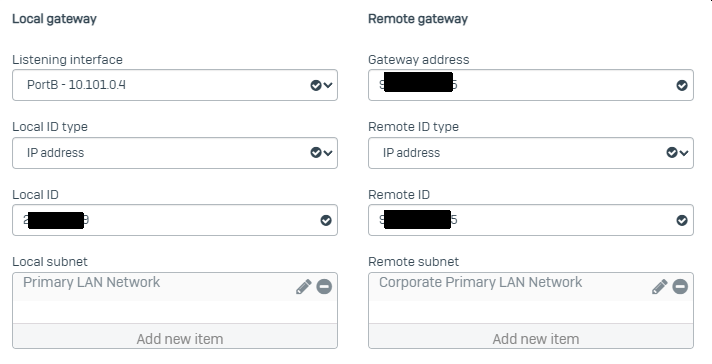Select Corporate Primary LAN Network list entry
The height and width of the screenshot is (364, 712).
click(480, 282)
